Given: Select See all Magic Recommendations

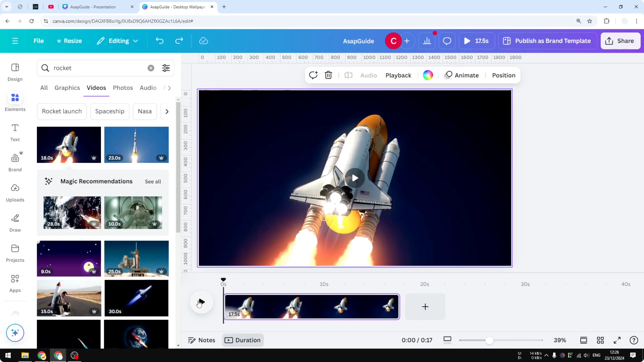Looking at the screenshot, I should (x=153, y=181).
